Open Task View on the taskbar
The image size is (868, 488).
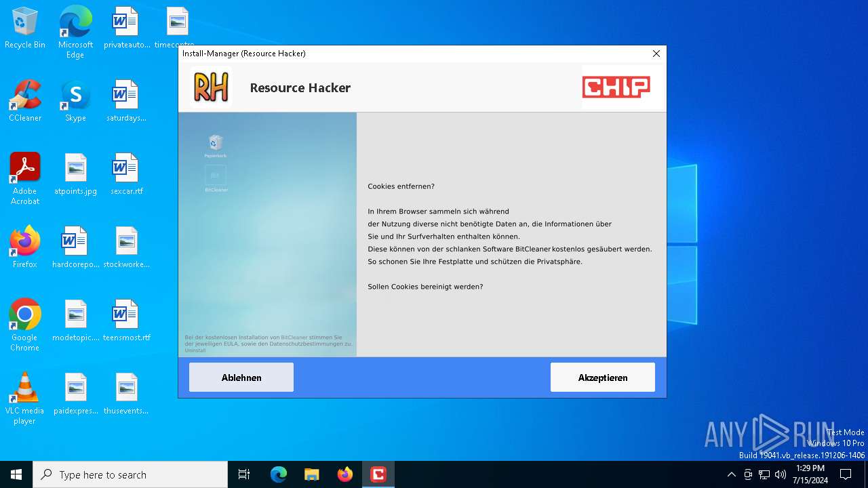(244, 474)
